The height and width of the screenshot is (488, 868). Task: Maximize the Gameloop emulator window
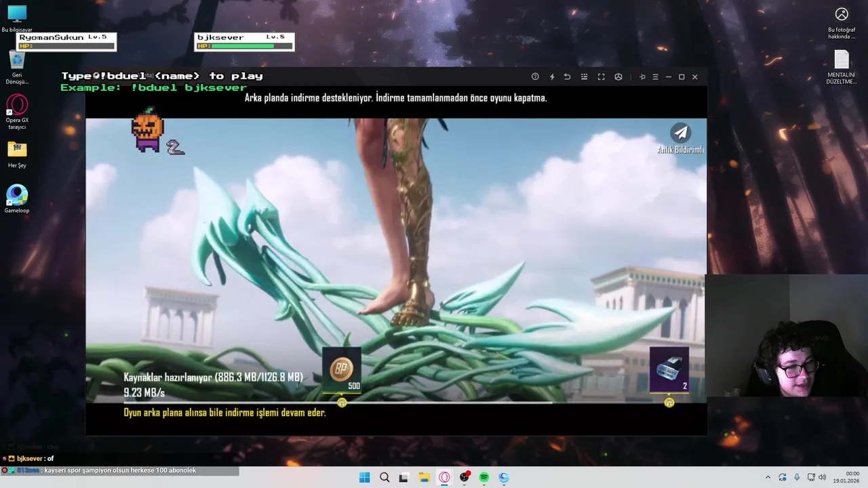[682, 77]
